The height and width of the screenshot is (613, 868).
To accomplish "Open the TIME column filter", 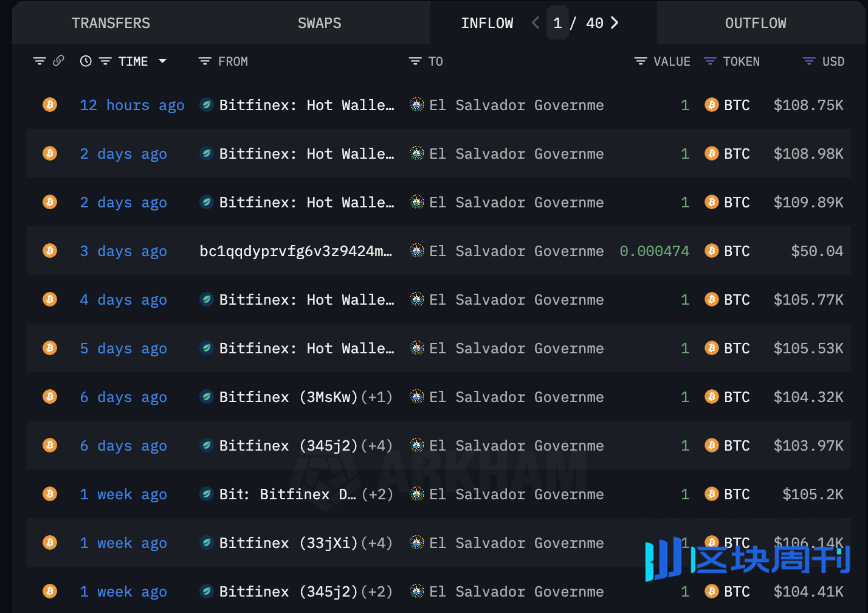I will coord(105,61).
